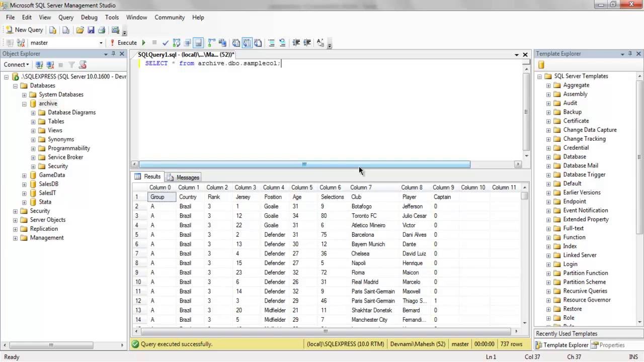Click Disconnect icon in Object Explorer toolbar

tap(50, 64)
